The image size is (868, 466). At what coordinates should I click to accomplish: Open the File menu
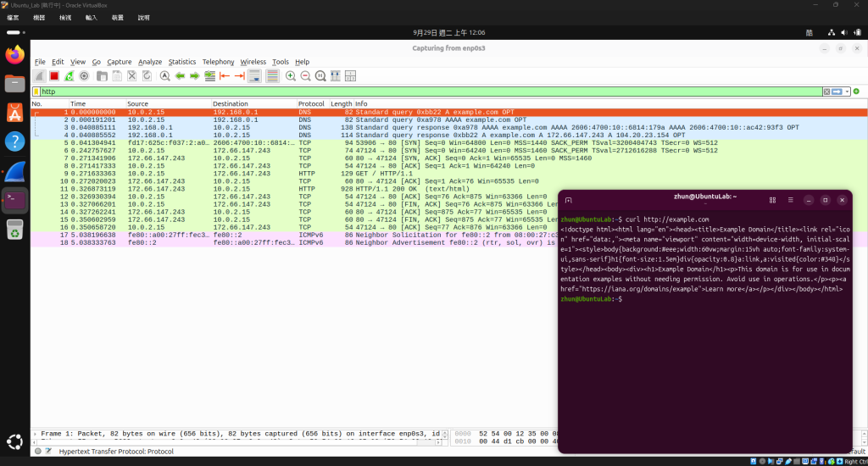[40, 62]
